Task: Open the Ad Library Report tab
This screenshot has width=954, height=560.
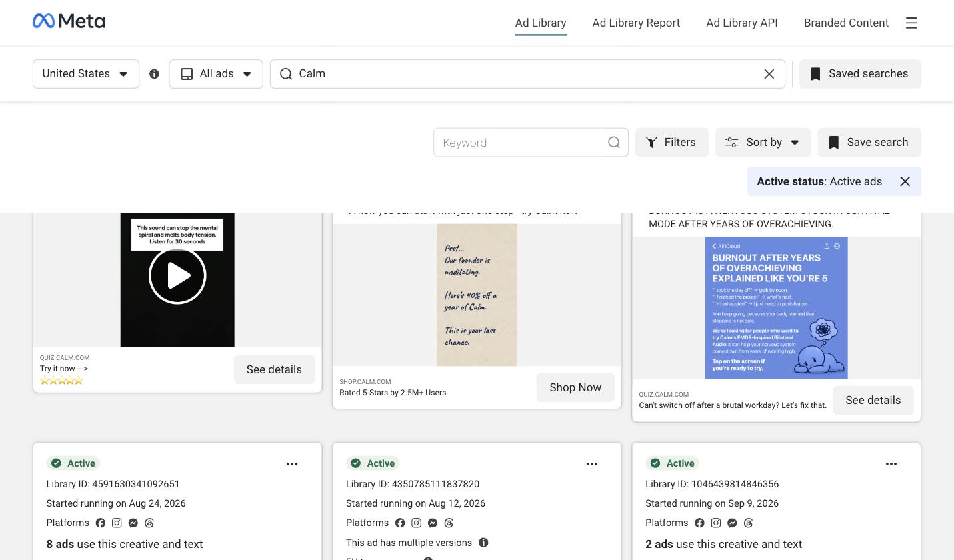Action: (636, 23)
